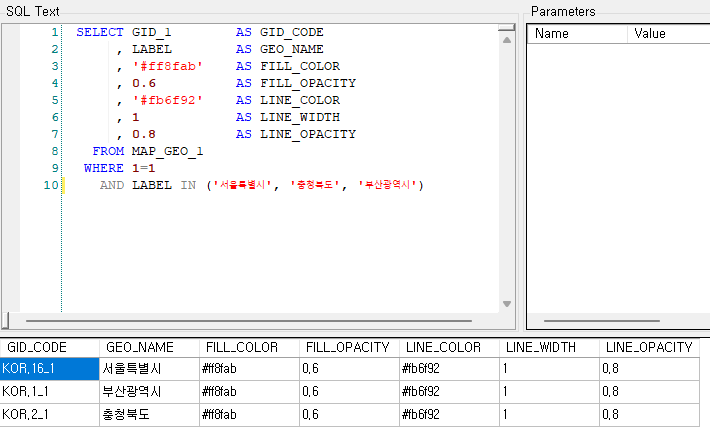Viewport: 710px width, 431px height.
Task: Click the Parameters panel horizontal scrollbar
Action: [601, 321]
